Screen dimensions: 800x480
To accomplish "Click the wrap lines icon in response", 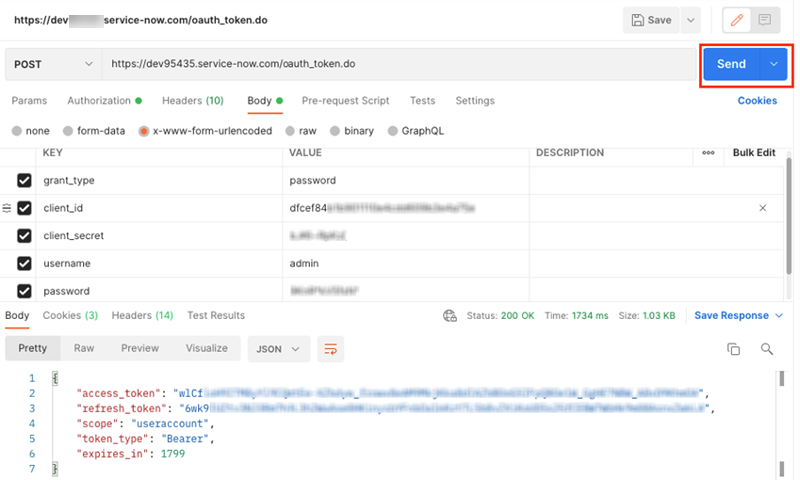I will click(331, 348).
